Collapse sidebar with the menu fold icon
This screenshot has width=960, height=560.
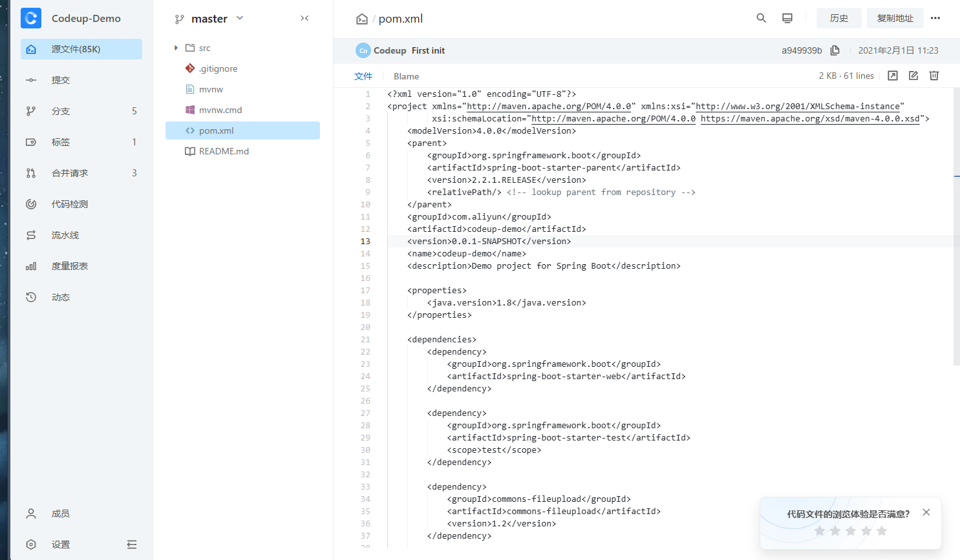coord(132,544)
